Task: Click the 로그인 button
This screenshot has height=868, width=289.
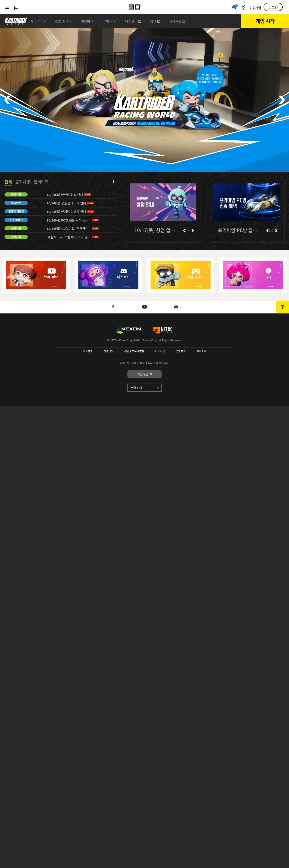Action: pos(273,7)
